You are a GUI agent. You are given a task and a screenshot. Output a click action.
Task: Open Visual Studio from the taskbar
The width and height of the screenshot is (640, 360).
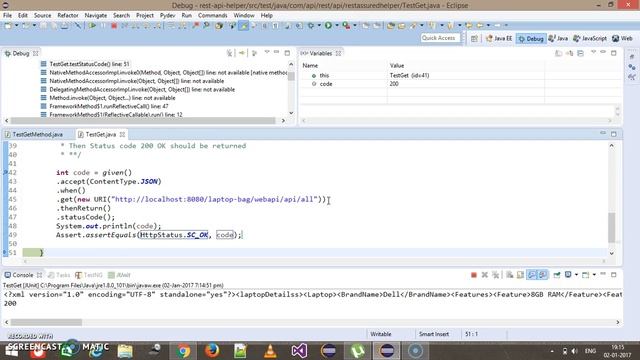coord(299,351)
